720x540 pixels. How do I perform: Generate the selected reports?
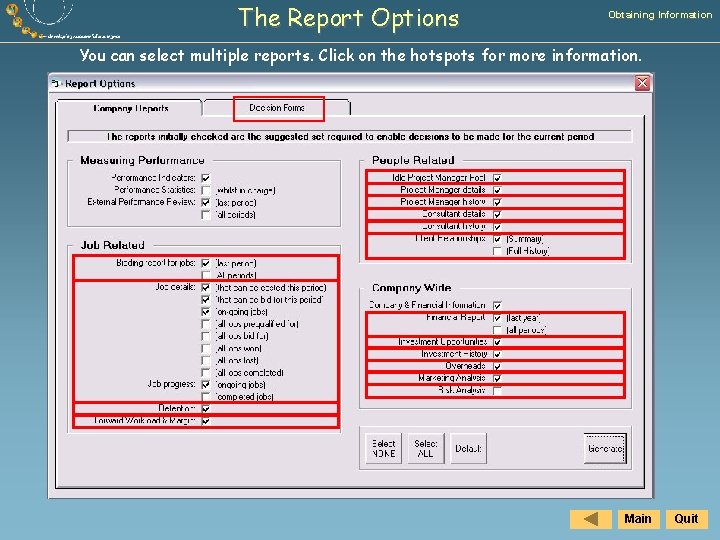pyautogui.click(x=605, y=449)
